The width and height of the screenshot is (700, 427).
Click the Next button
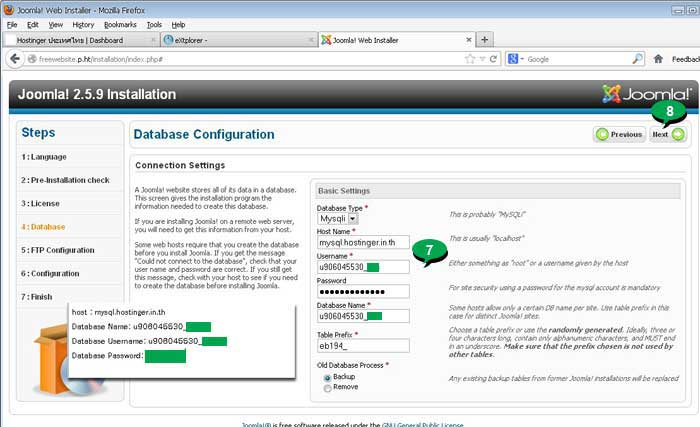(668, 134)
